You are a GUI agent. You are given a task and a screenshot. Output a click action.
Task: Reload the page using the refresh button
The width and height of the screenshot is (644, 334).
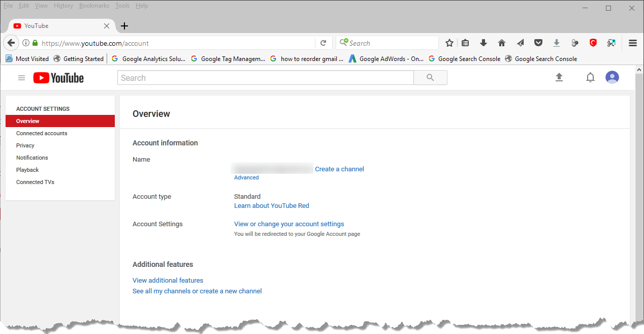323,43
